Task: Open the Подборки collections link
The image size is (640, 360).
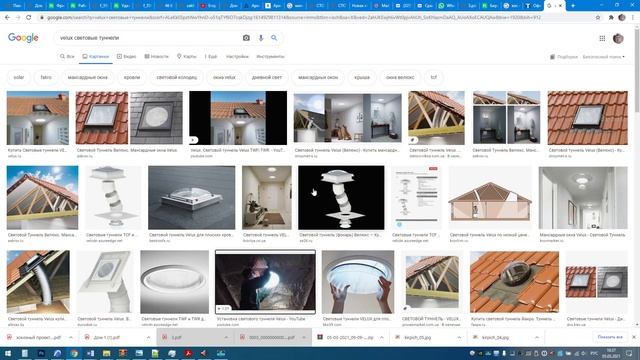Action: point(564,57)
